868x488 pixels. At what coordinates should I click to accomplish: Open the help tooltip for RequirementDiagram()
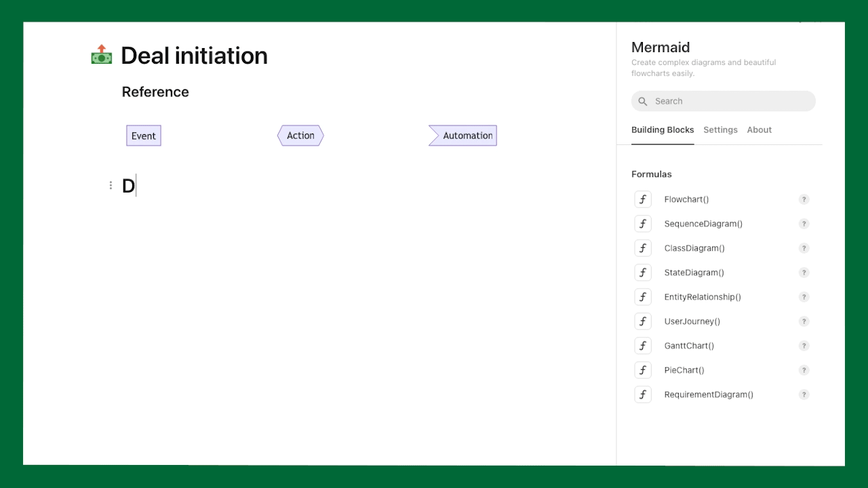pyautogui.click(x=804, y=394)
